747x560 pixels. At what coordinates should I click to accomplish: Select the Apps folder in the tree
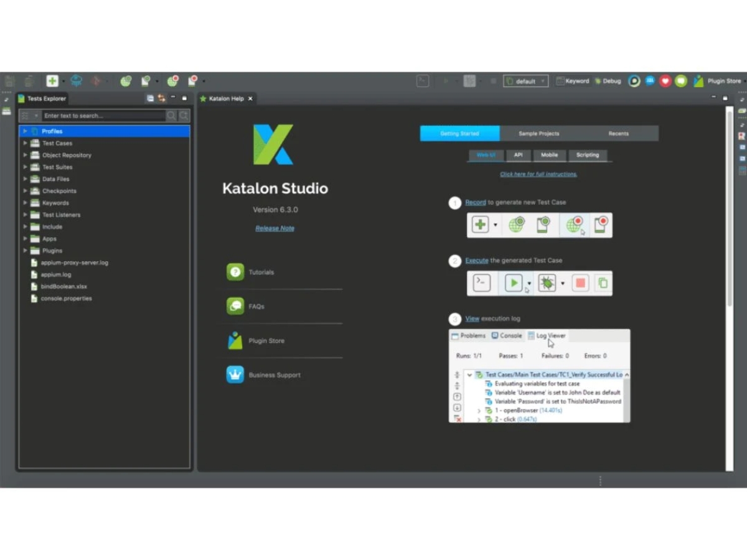pos(49,239)
